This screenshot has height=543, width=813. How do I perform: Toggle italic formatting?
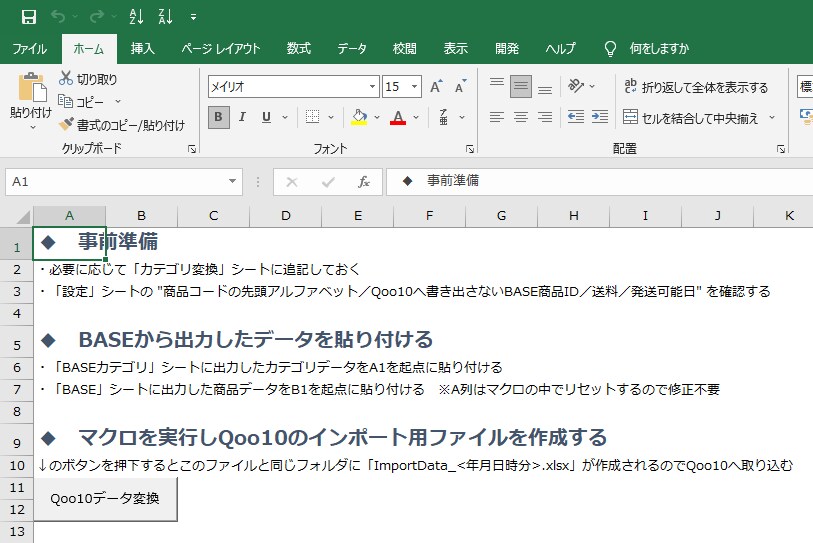click(242, 117)
